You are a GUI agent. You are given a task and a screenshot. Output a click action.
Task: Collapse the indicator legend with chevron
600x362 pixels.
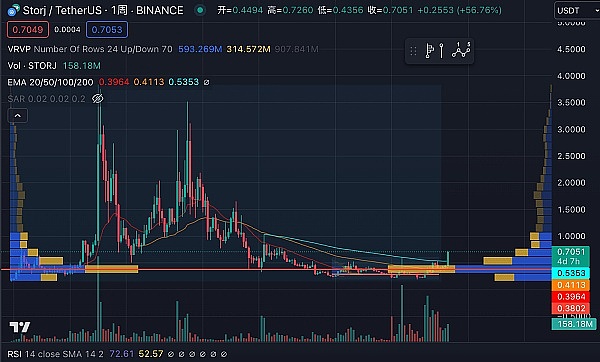[18, 116]
